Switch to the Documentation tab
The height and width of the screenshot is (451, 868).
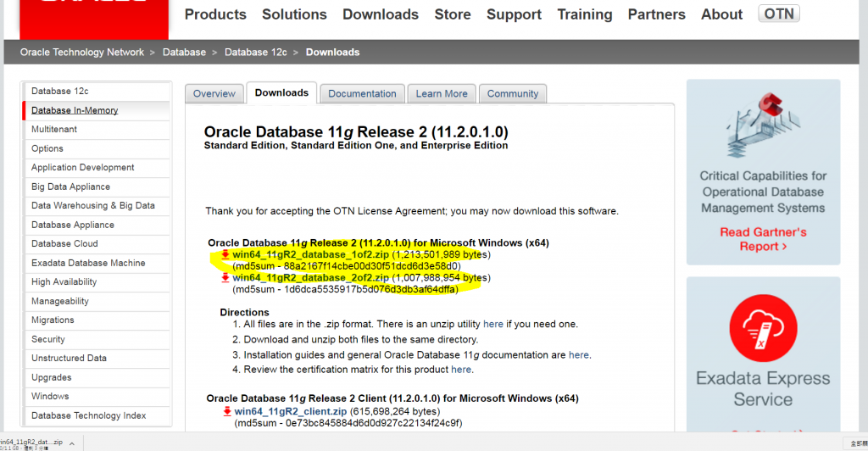click(362, 93)
